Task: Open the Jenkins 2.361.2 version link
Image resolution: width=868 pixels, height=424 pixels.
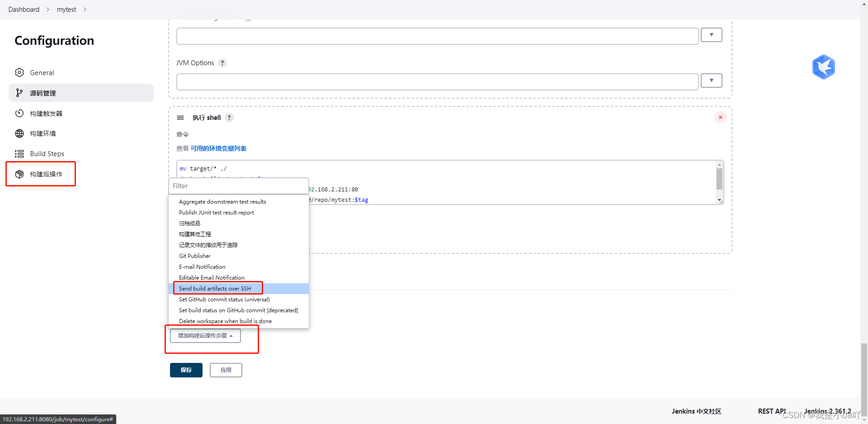Action: (827, 411)
